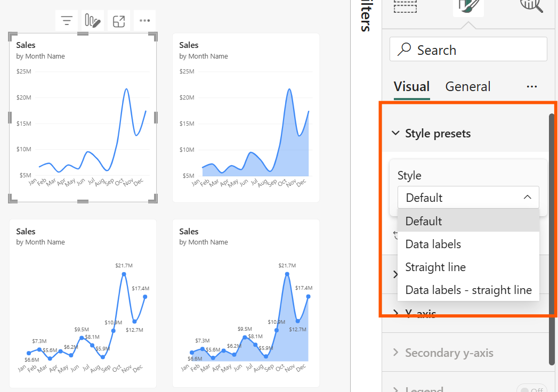Click the $21.7M label in the bottom-left chart

point(124,265)
